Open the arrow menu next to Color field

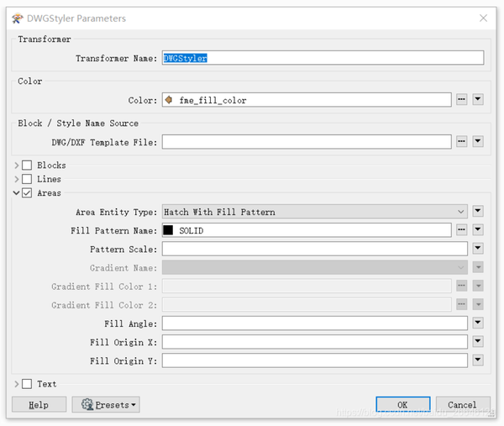478,100
